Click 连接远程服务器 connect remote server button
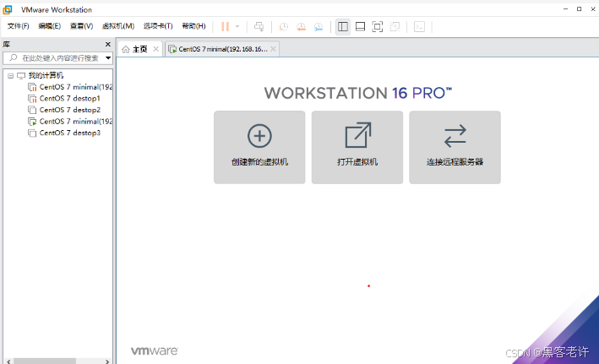 tap(455, 147)
